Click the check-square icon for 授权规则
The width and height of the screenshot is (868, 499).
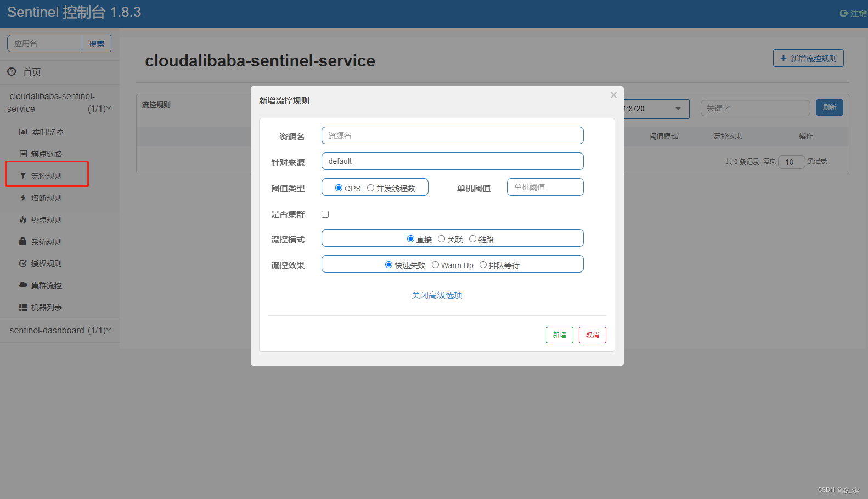[23, 263]
